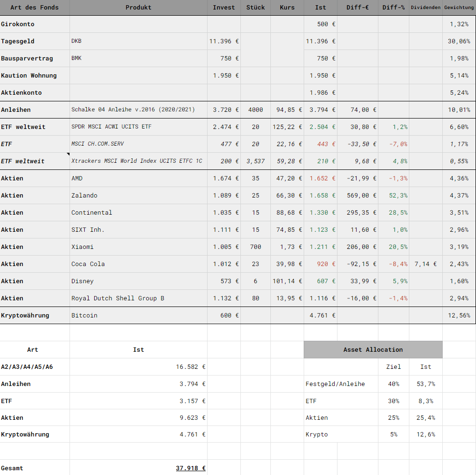Click the Ziel column header in allocation table
Viewport: 476px width, 475px height.
(394, 366)
